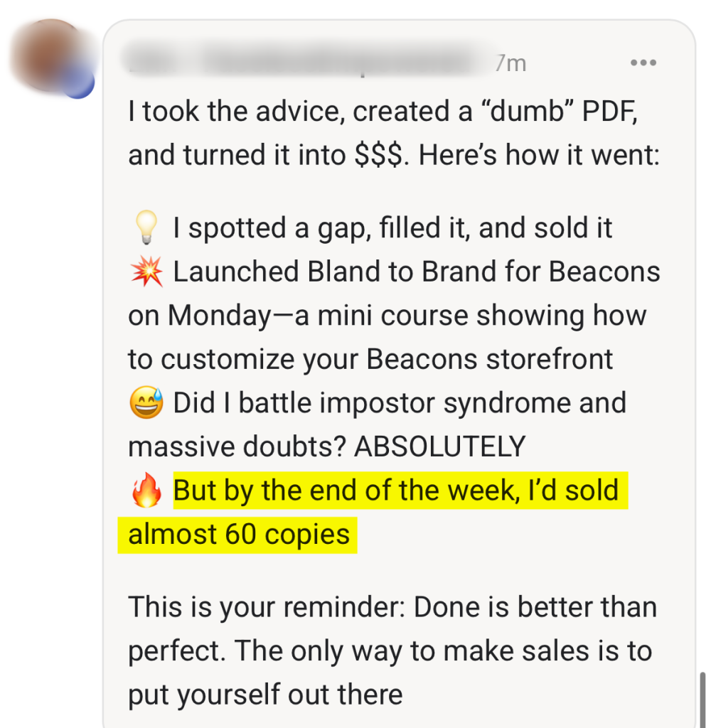Click the fire emoji
The height and width of the screenshot is (728, 711).
[x=146, y=491]
